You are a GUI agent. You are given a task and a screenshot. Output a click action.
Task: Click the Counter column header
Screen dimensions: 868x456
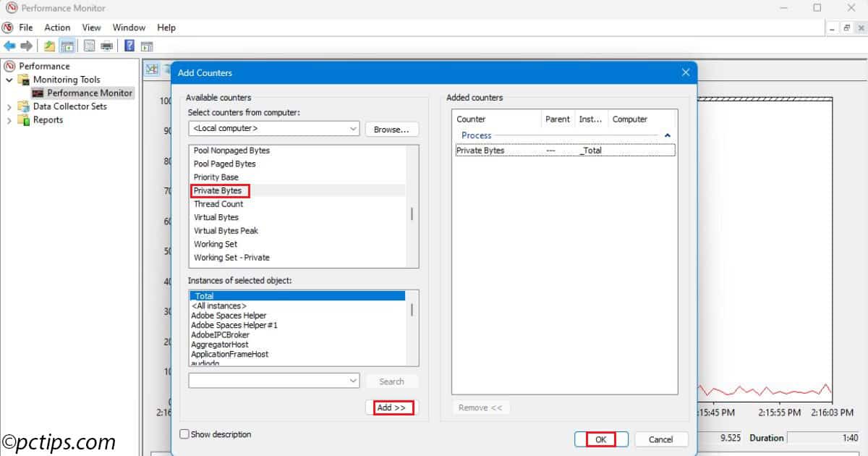(497, 119)
